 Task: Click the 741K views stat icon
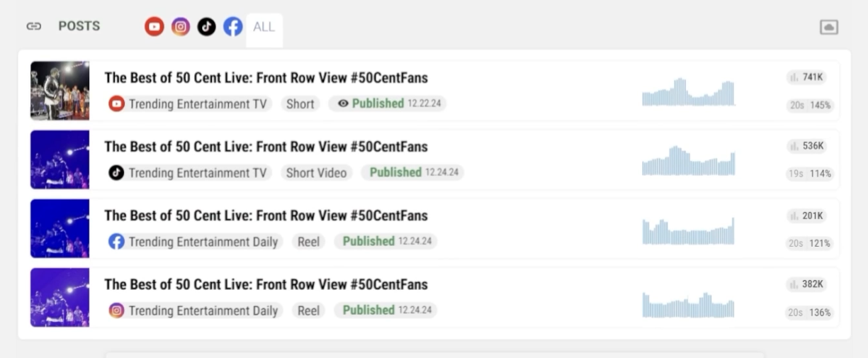click(x=794, y=77)
